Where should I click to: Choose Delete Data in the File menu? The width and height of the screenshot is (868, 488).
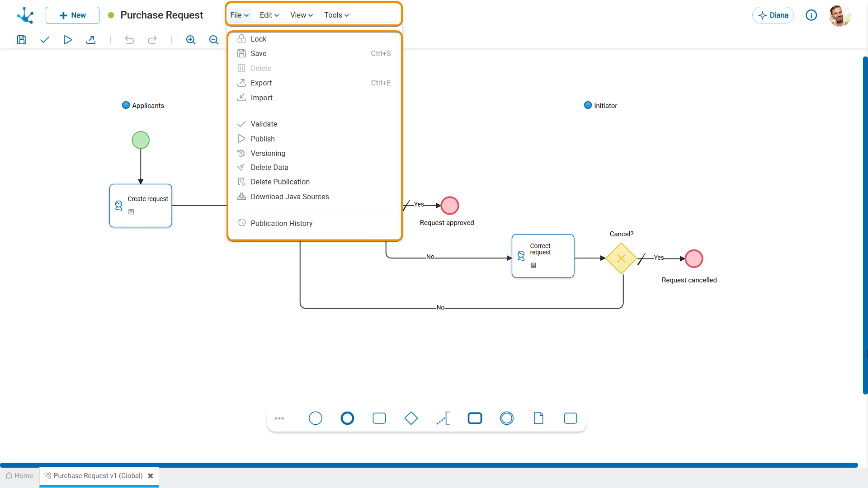(x=314, y=168)
